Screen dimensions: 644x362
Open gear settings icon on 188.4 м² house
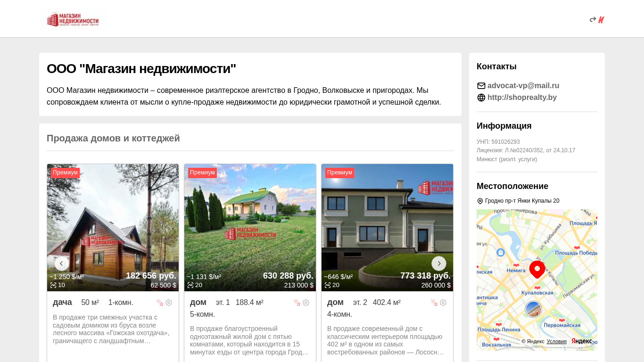click(306, 303)
